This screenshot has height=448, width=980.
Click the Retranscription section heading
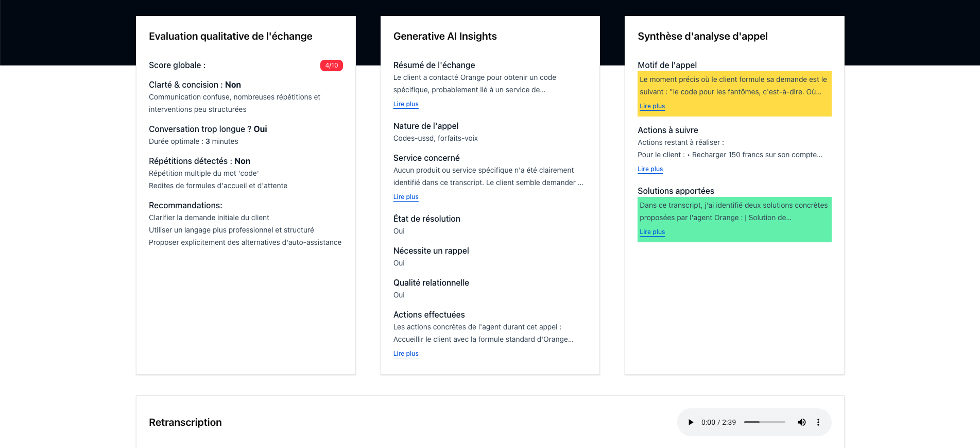click(185, 422)
